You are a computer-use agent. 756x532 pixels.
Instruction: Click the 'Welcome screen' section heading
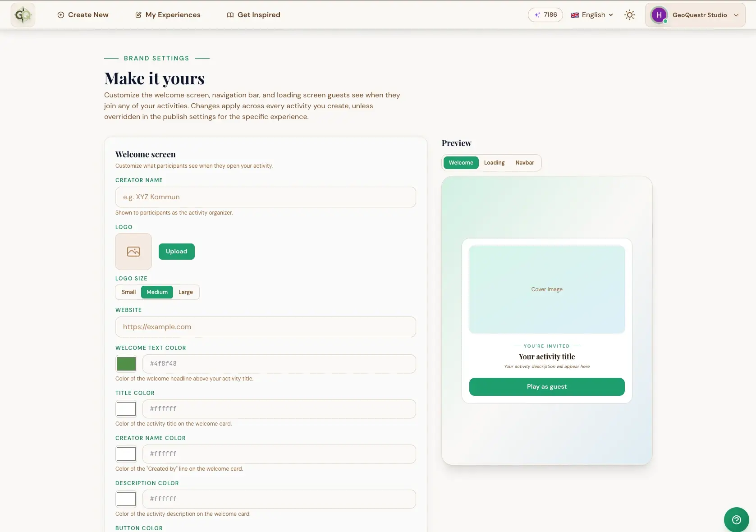[x=146, y=154]
